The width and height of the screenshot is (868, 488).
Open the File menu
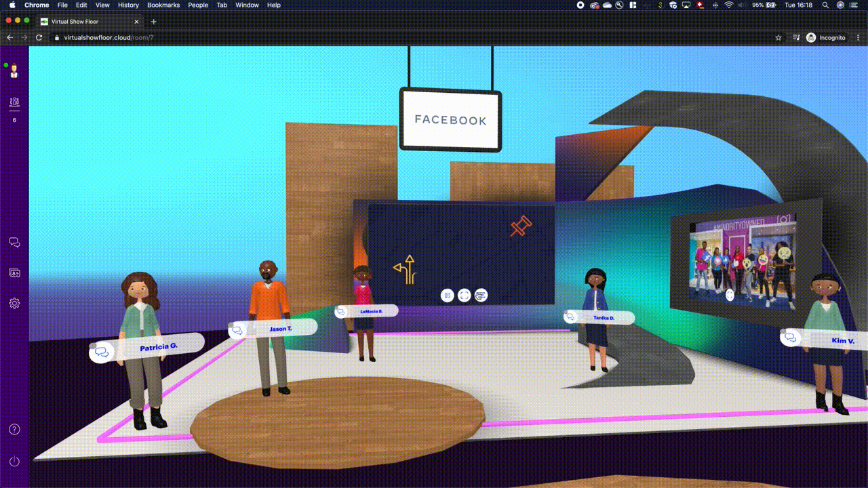[x=62, y=5]
